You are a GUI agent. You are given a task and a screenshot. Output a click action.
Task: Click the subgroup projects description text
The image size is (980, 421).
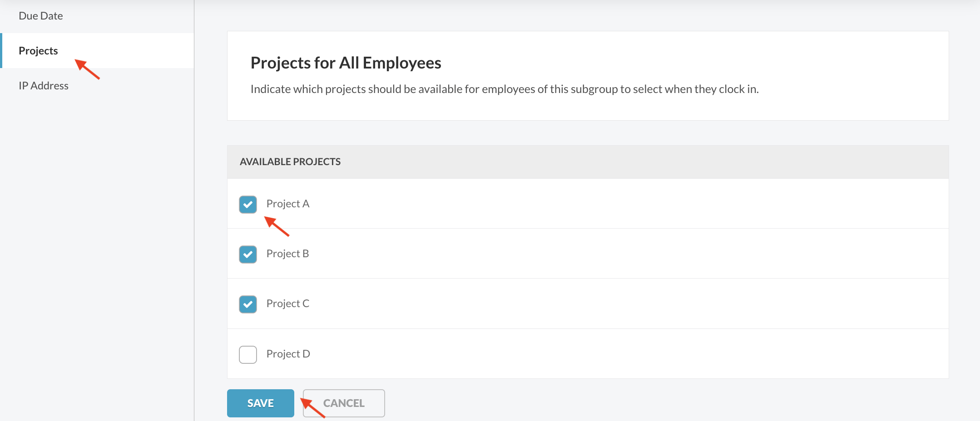(x=504, y=89)
